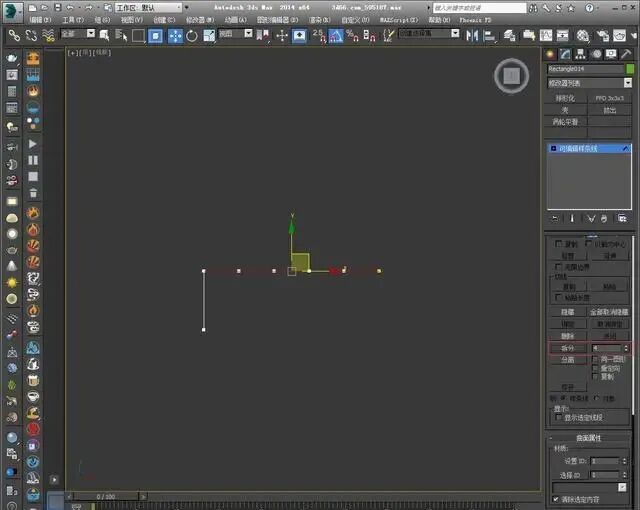The width and height of the screenshot is (640, 510).
Task: Click the ViewCube in the viewport
Action: [x=511, y=76]
